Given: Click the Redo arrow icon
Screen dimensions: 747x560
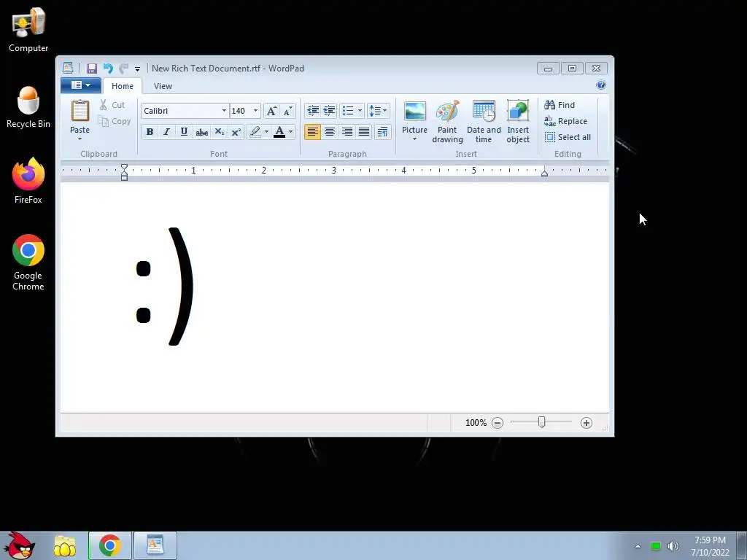Looking at the screenshot, I should [x=124, y=69].
